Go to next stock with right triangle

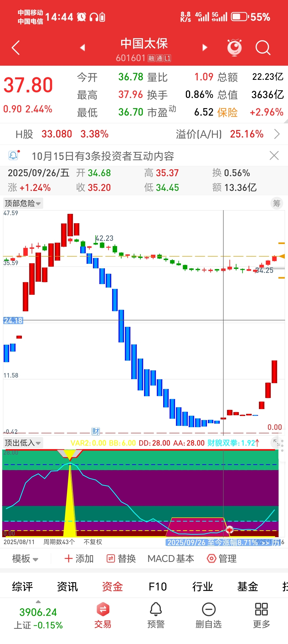(205, 48)
